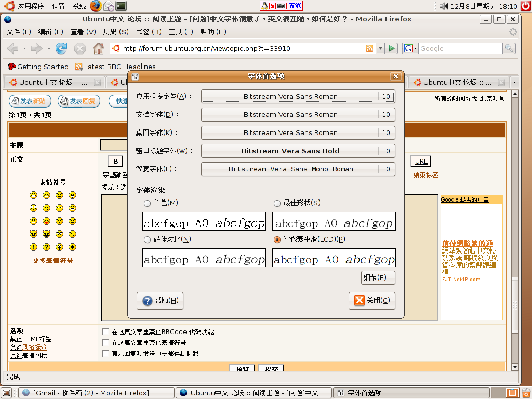
Task: Click the post reply button icon
Action: coord(79,101)
